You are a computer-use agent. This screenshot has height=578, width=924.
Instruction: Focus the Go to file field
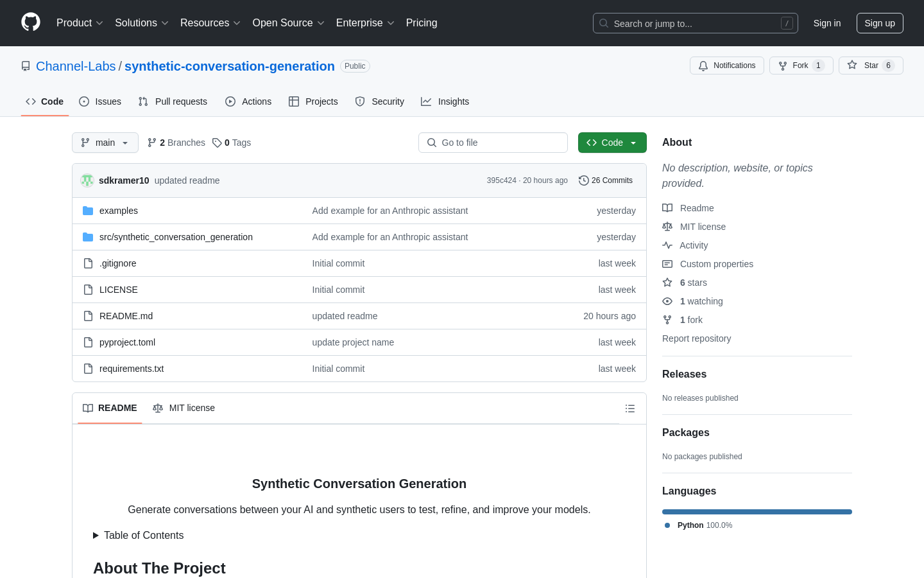pos(493,143)
